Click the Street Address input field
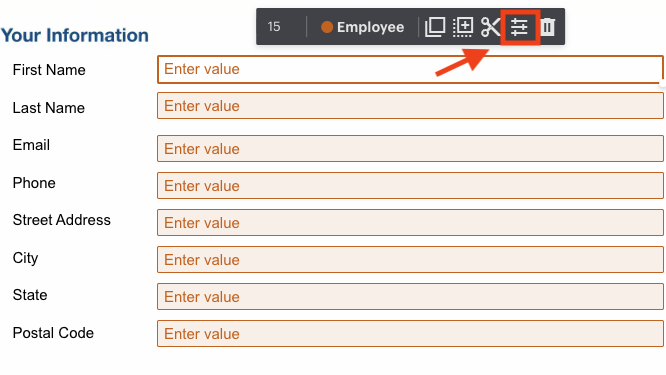 410,223
